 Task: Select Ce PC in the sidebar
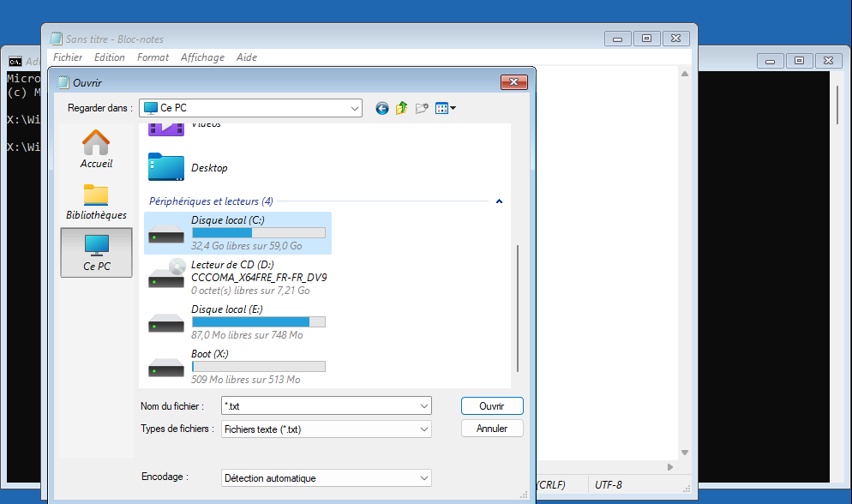tap(96, 253)
